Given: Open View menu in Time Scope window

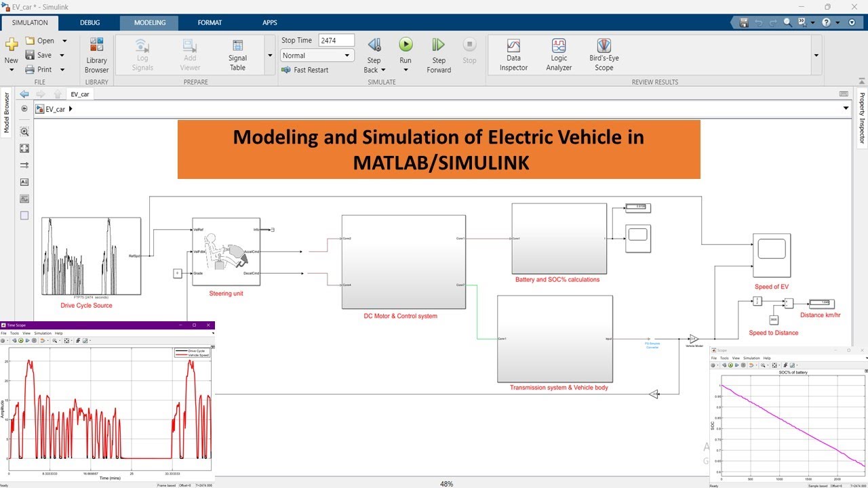Looking at the screenshot, I should (x=26, y=333).
